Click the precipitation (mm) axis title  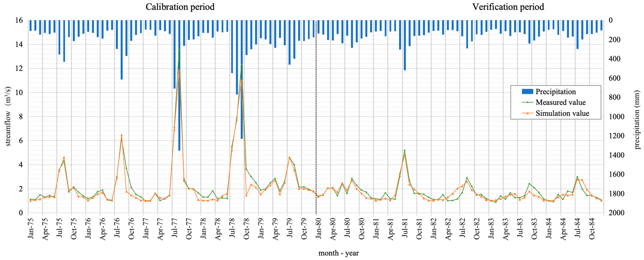point(637,120)
